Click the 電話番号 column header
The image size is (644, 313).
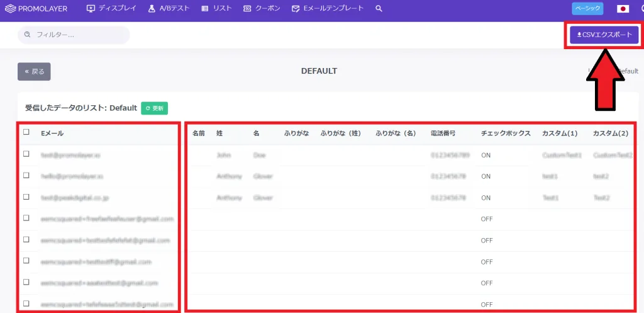point(443,134)
